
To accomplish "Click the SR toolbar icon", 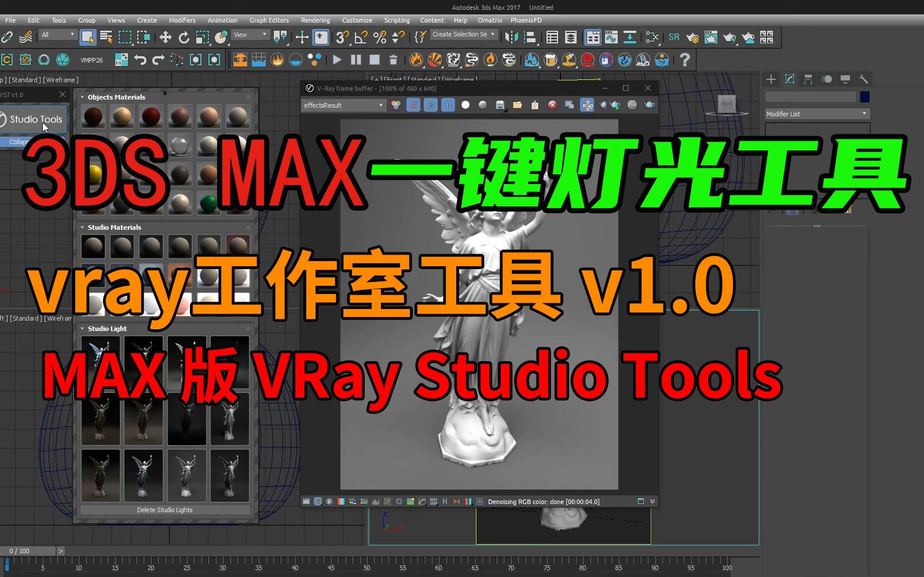I will (x=674, y=37).
